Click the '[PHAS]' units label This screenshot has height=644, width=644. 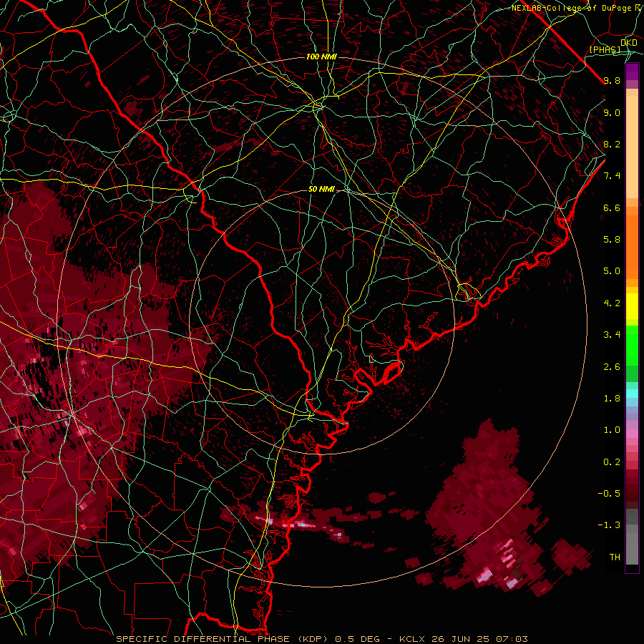[605, 50]
